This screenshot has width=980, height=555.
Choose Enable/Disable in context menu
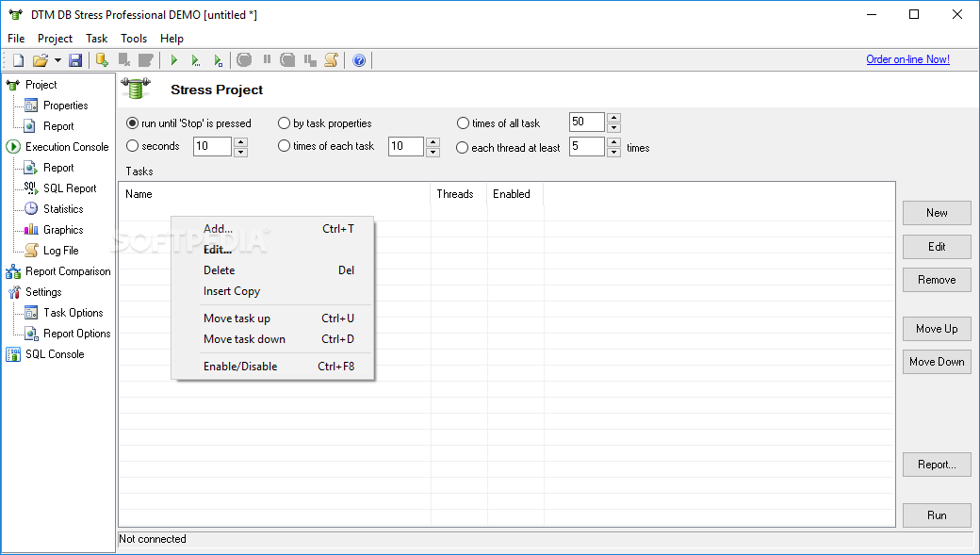coord(272,367)
